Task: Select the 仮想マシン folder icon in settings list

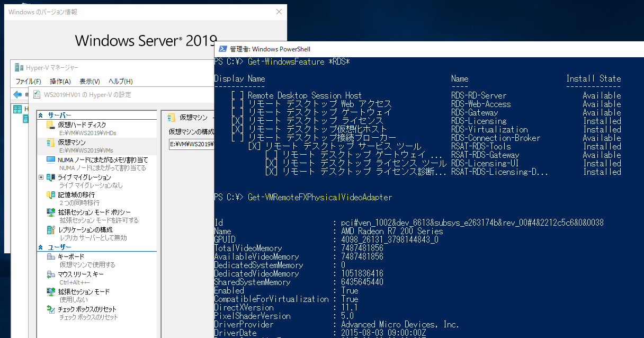Action: pyautogui.click(x=51, y=143)
